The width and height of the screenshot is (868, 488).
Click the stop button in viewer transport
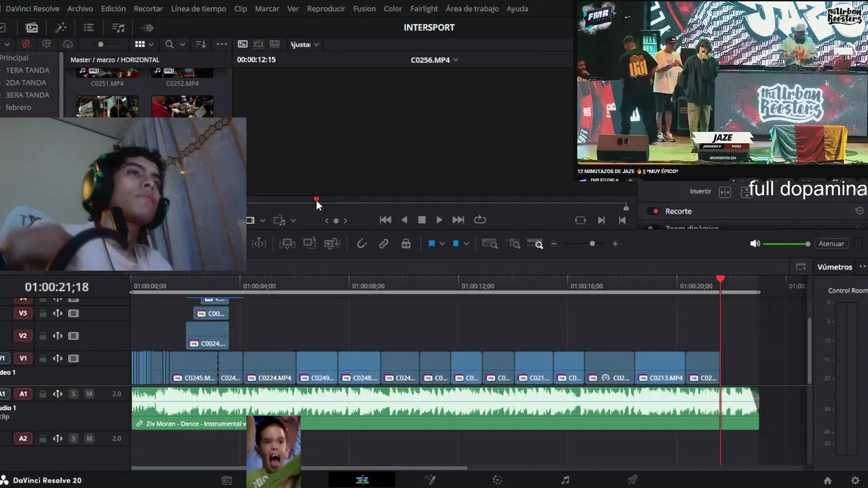[422, 220]
